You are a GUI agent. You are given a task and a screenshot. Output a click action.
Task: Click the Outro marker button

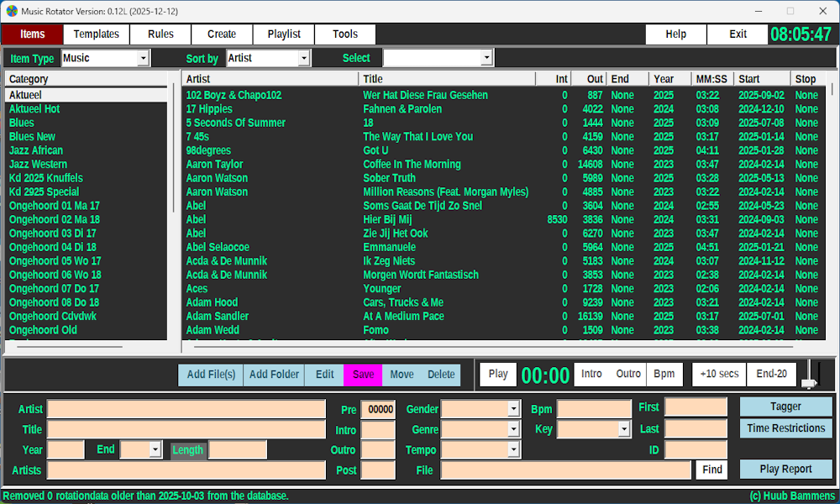(x=628, y=374)
